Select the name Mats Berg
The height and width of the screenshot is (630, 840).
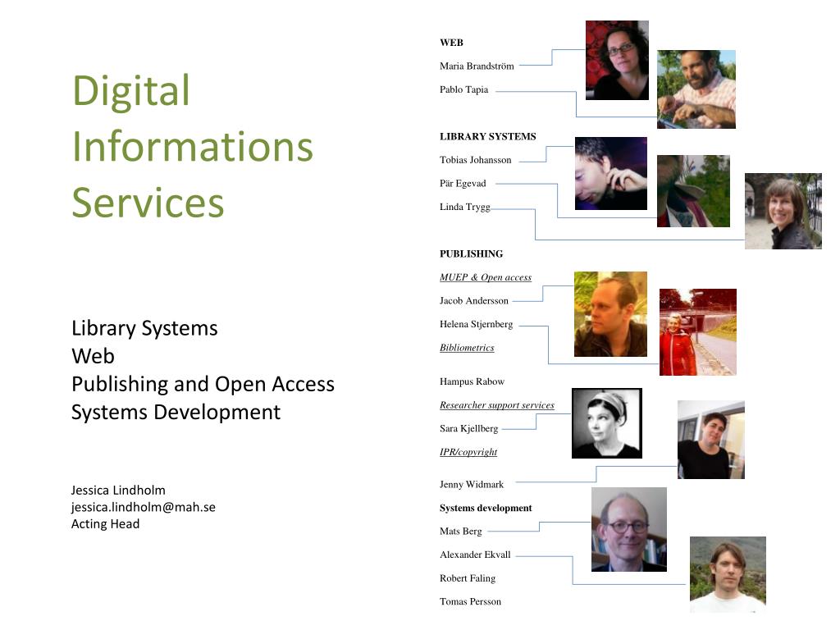tap(460, 531)
